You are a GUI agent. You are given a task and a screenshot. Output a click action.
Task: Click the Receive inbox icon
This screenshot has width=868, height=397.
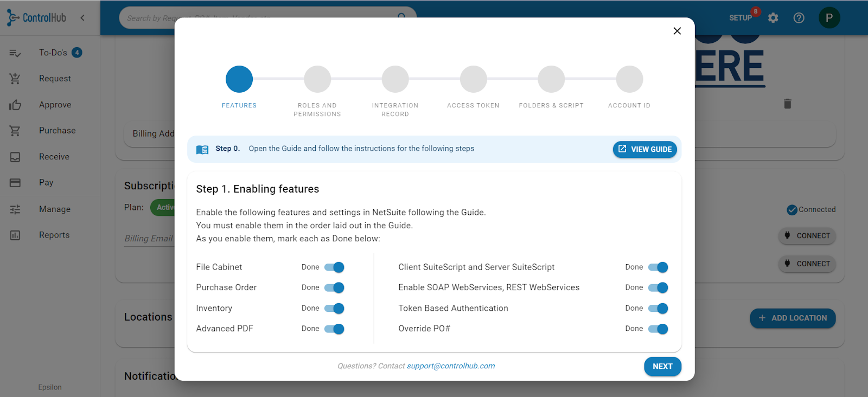[x=15, y=157]
